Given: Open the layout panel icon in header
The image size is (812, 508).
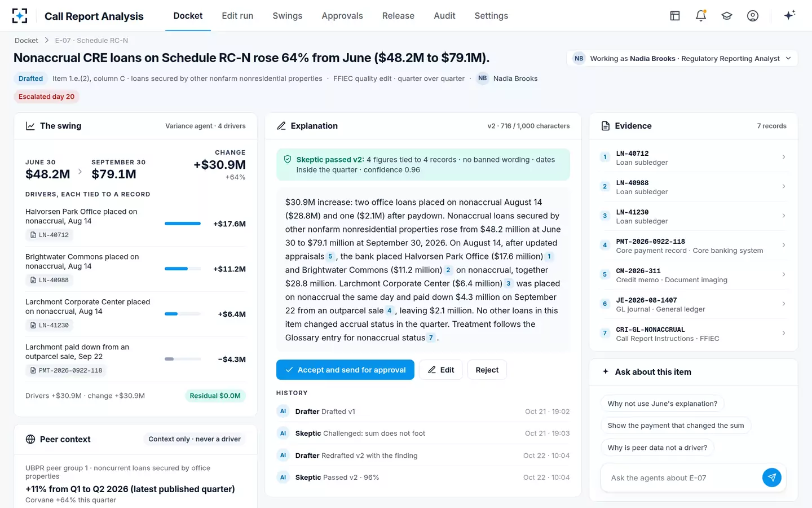Looking at the screenshot, I should pyautogui.click(x=675, y=16).
